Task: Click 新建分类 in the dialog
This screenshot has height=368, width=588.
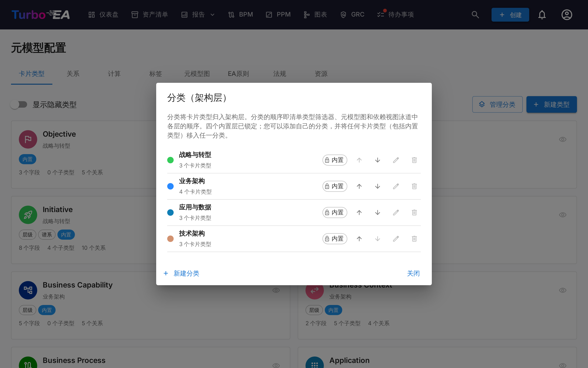Action: coord(181,273)
